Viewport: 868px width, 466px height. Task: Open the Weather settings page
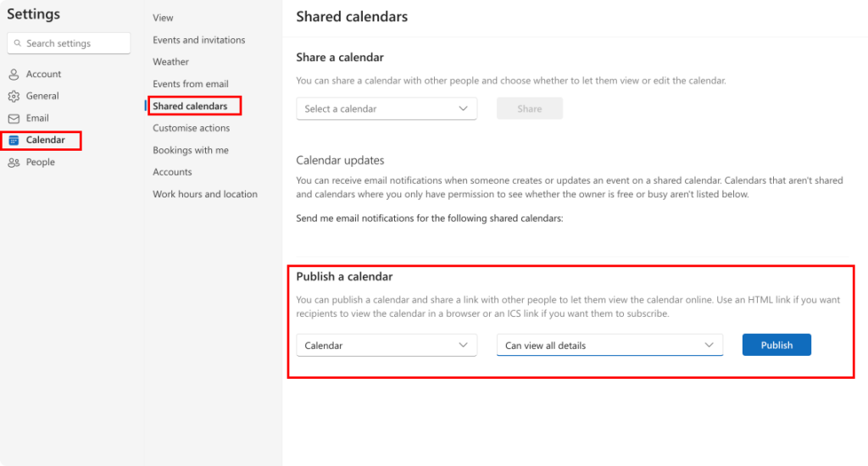(170, 62)
